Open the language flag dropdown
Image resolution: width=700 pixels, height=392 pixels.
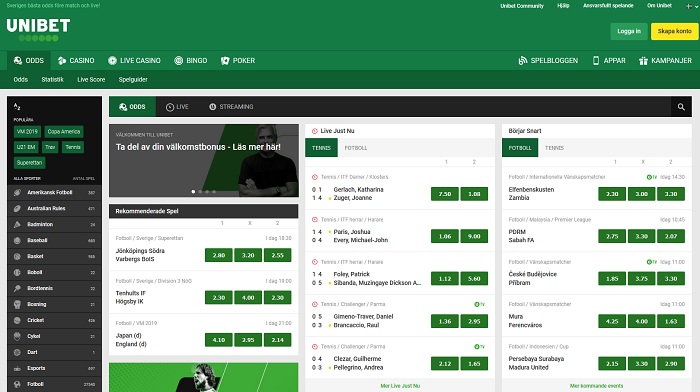(x=691, y=6)
